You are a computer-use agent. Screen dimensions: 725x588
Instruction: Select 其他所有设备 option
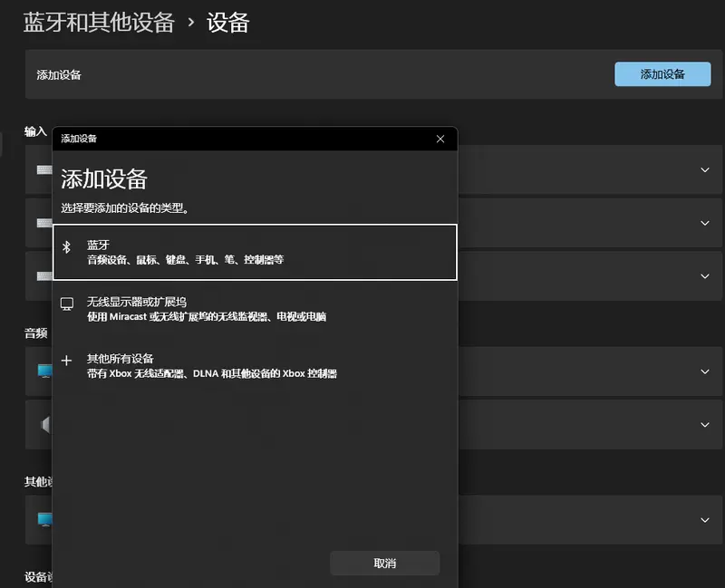(255, 366)
